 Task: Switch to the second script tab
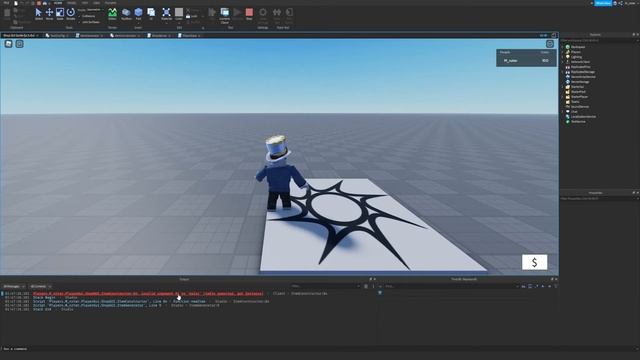[57, 36]
